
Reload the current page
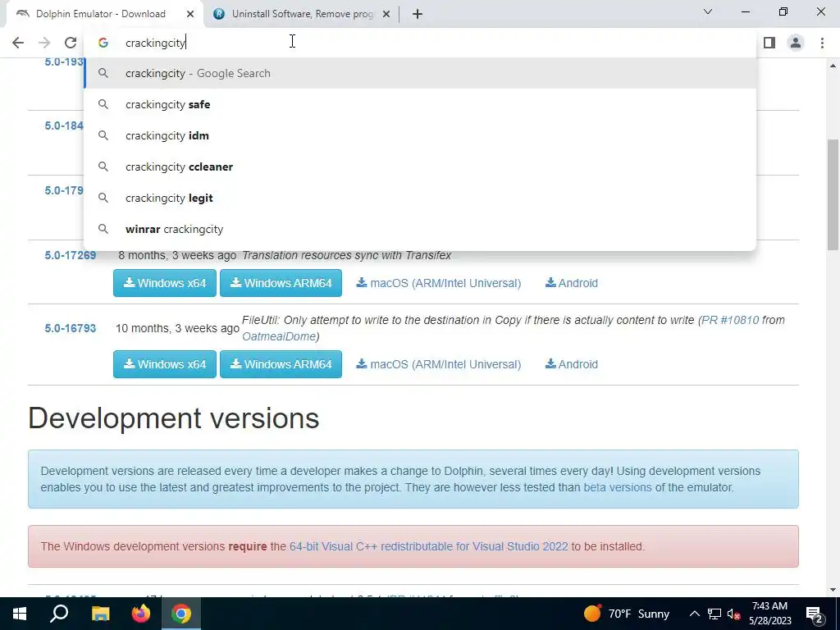click(71, 43)
